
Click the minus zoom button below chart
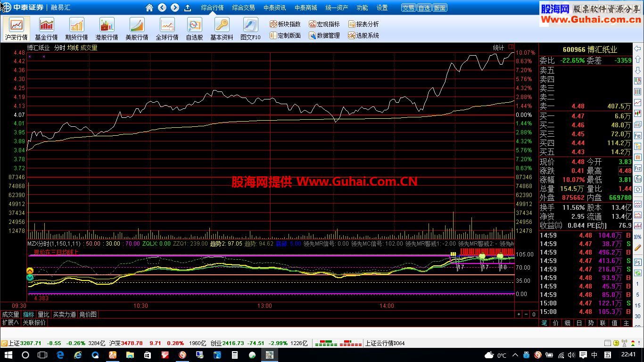[526, 314]
